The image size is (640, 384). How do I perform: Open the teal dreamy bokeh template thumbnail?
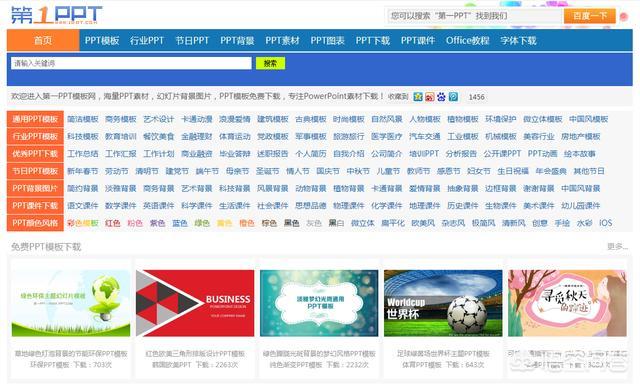[319, 303]
